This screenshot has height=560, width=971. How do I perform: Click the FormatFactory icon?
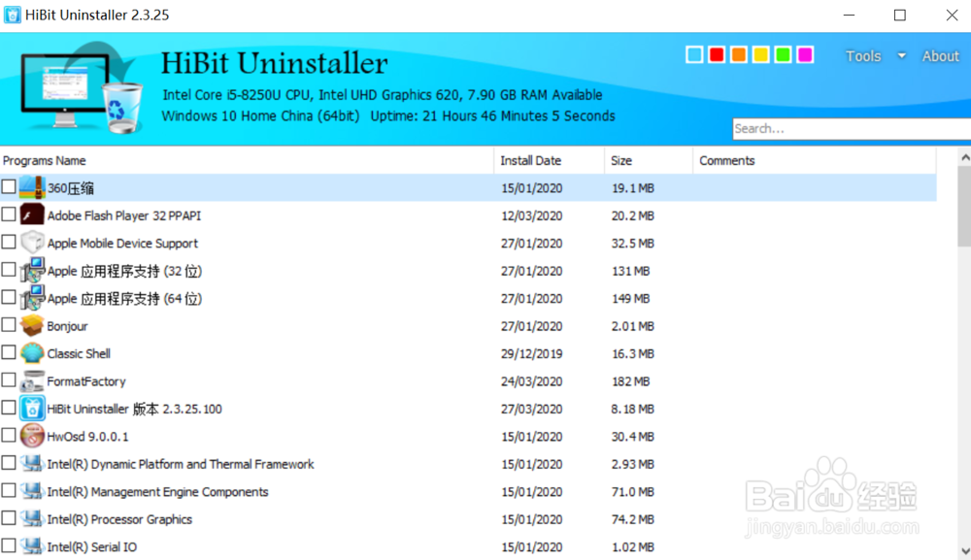point(32,380)
